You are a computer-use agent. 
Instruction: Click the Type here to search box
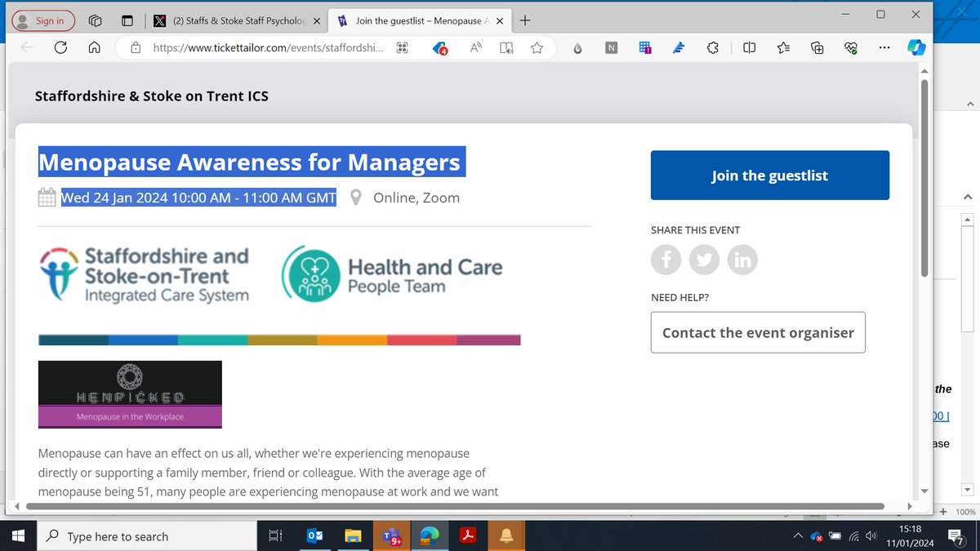click(147, 536)
